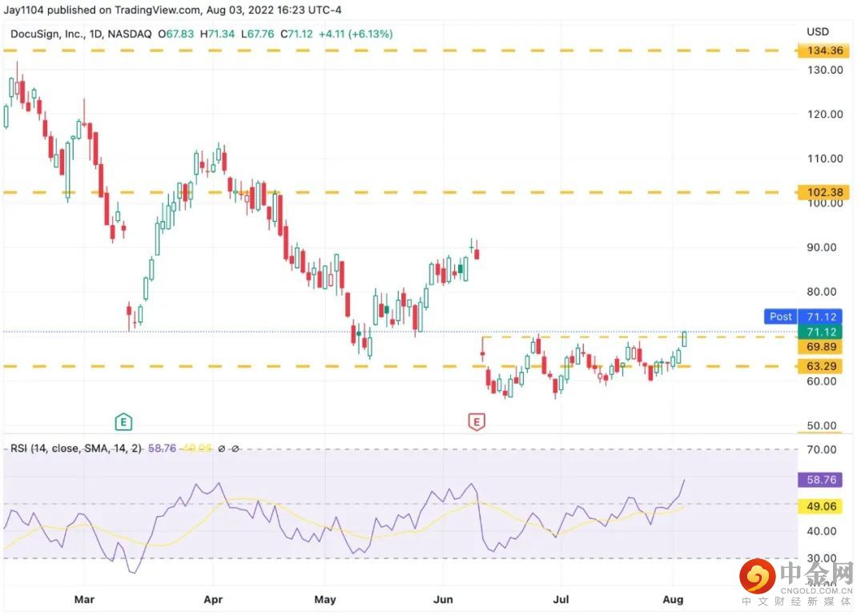Viewport: 865px width, 616px height.
Task: Click the green earnings E marker in March
Action: (x=123, y=422)
